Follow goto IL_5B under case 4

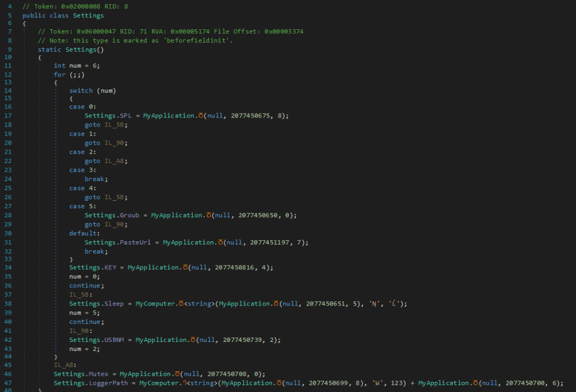tap(116, 197)
